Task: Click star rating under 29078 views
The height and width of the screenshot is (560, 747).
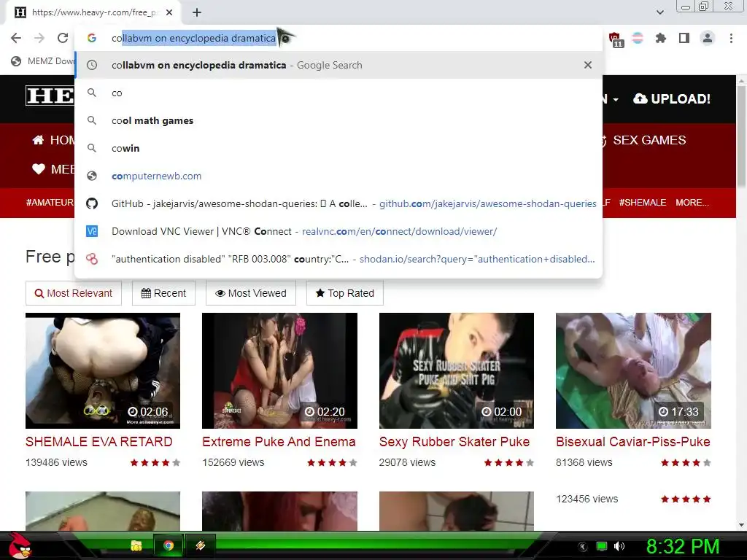Action: click(508, 462)
